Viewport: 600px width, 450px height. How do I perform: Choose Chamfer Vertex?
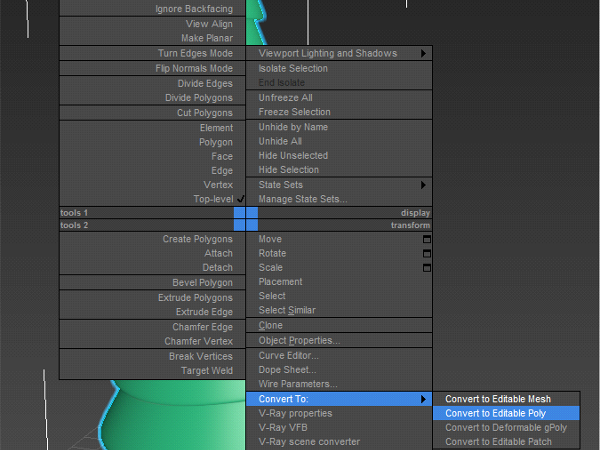[152, 341]
